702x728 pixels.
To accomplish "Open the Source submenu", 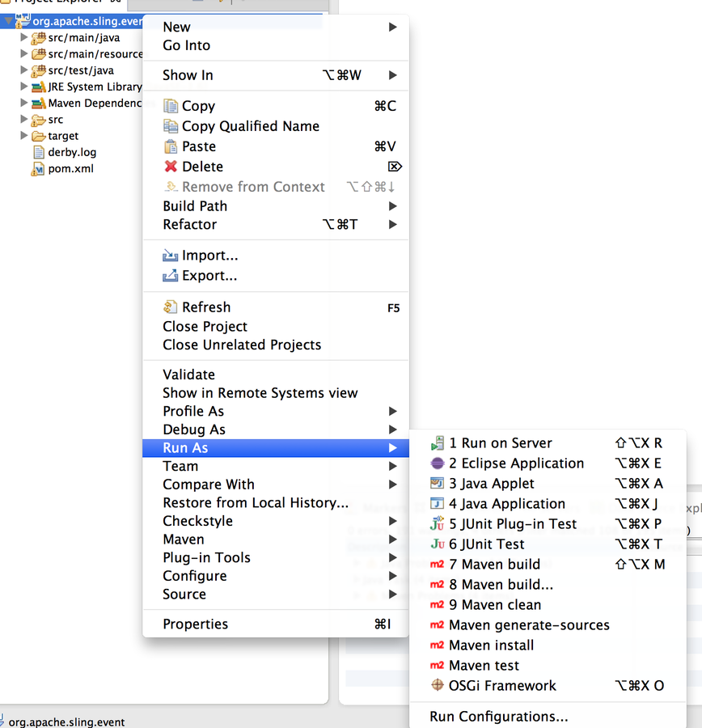I will coord(276,594).
